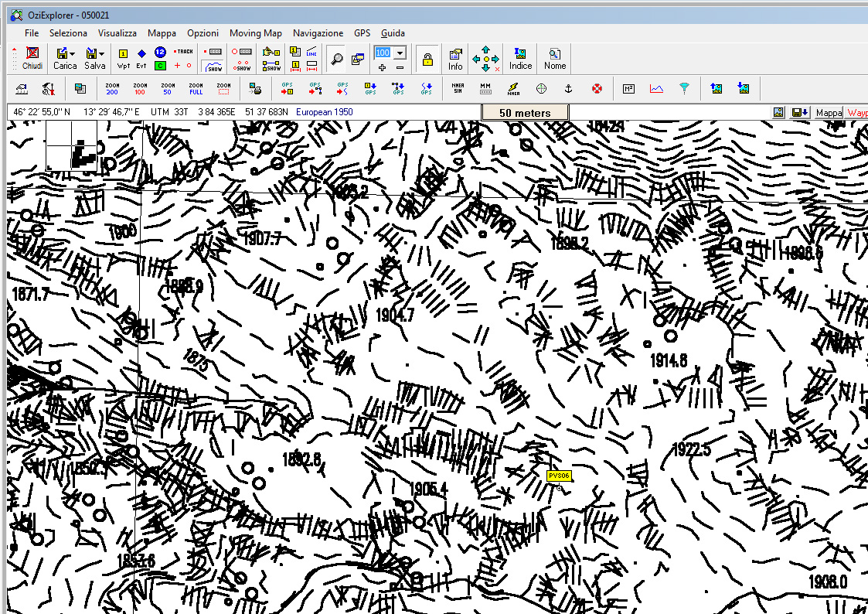Viewport: 868px width, 614px height.
Task: Click the Chiudi close-map icon
Action: pyautogui.click(x=32, y=58)
